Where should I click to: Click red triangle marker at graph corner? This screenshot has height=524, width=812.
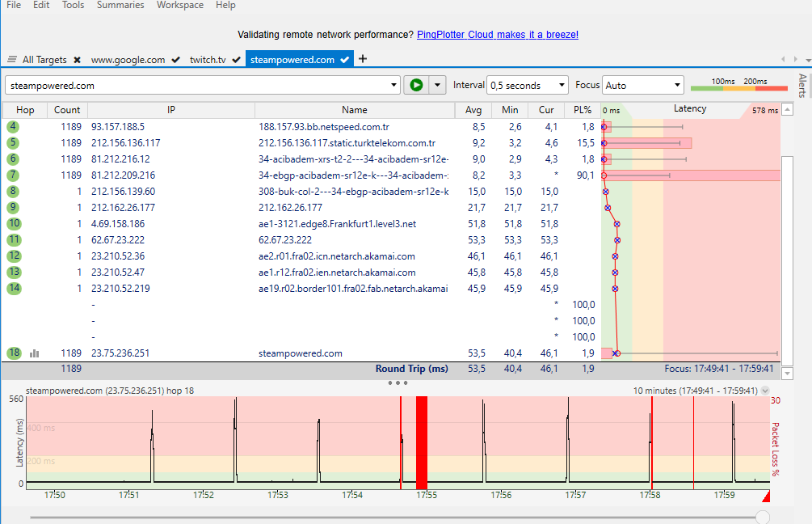coord(765,495)
